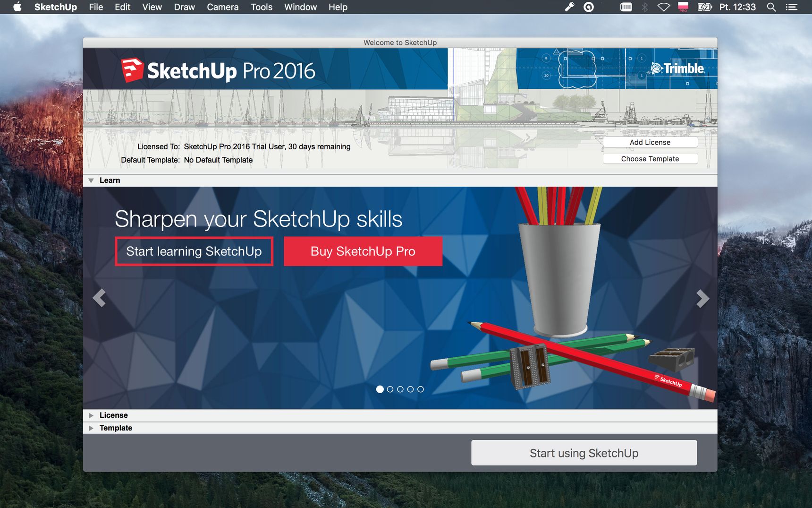The height and width of the screenshot is (508, 812).
Task: Click Buy SketchUp Pro button
Action: pyautogui.click(x=363, y=251)
